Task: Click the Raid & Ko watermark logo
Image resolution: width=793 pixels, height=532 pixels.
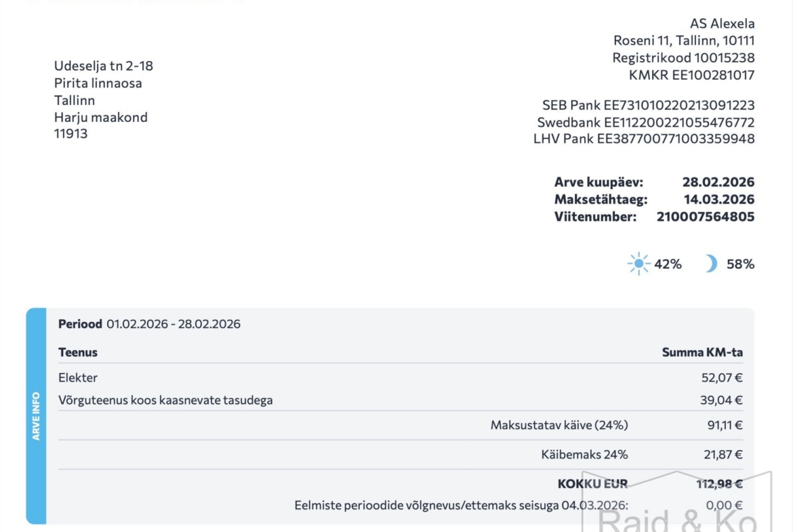Action: click(x=677, y=502)
